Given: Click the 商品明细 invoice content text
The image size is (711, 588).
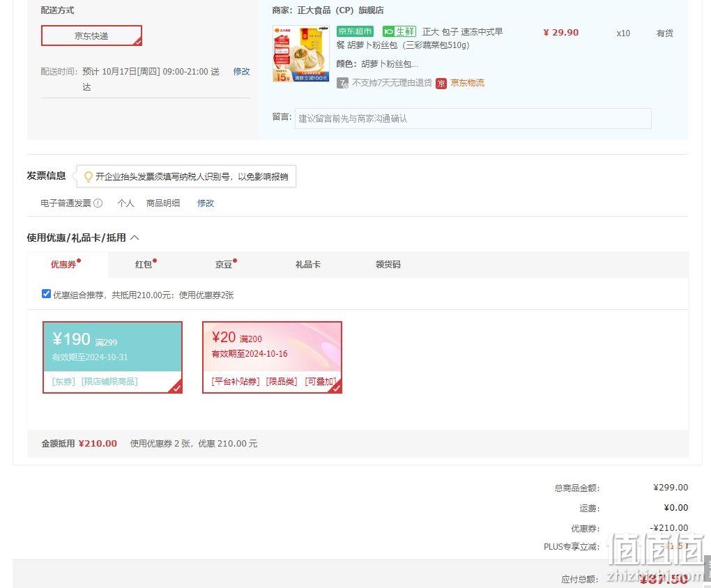Looking at the screenshot, I should coord(163,203).
